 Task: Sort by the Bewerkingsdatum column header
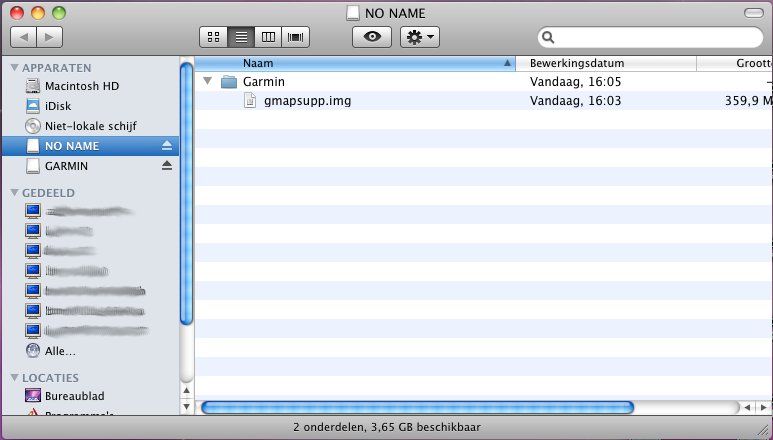[x=606, y=63]
